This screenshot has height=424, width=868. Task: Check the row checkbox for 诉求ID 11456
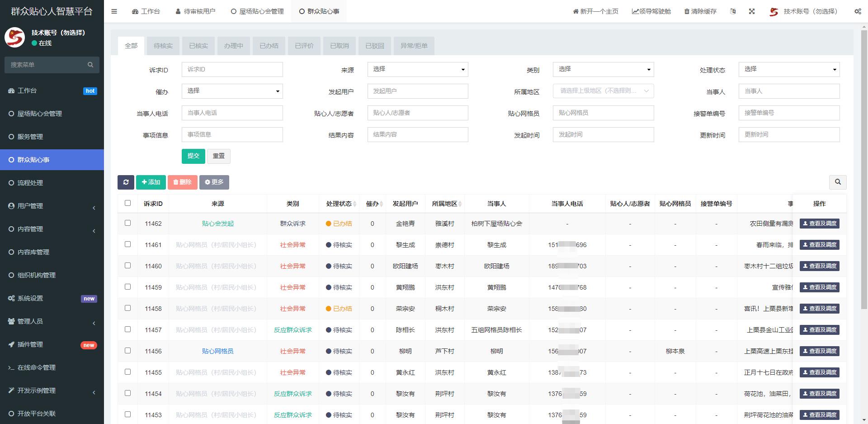(127, 351)
